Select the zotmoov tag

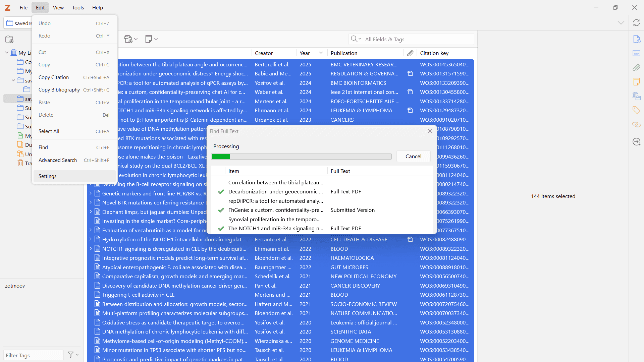tap(15, 286)
